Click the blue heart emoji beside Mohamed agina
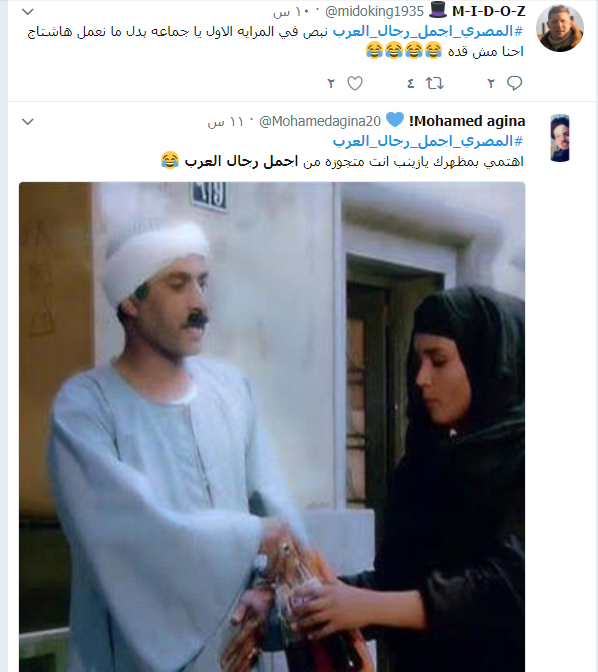Screen dimensions: 598x672 coord(395,120)
